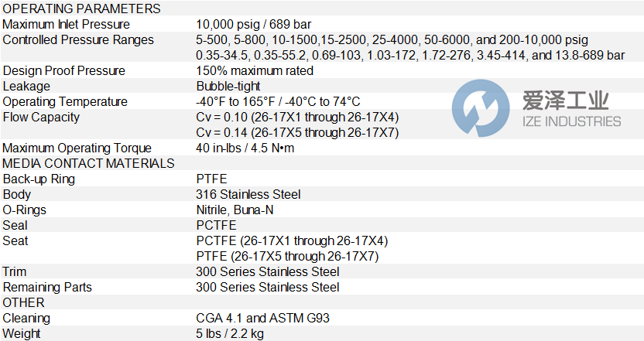644x341 pixels.
Task: Click the Maximum Inlet Pressure label
Action: click(x=67, y=24)
